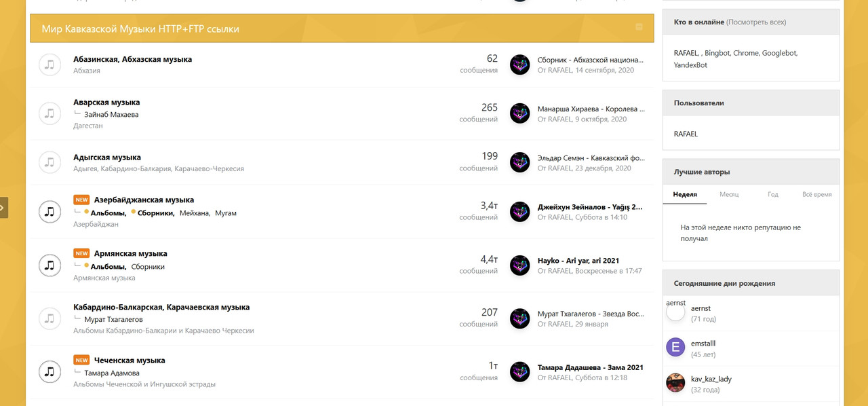Open RAFAEL avatar in the Армянская музыка row
Screen dimensions: 868x406
[519, 265]
